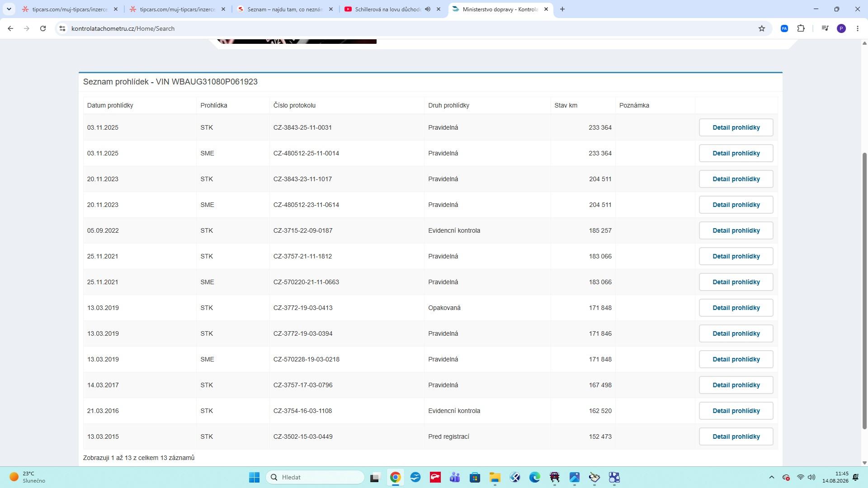The width and height of the screenshot is (868, 488).
Task: Open Detail prohlídky for CZ-3772-19-03-0413
Action: [736, 308]
